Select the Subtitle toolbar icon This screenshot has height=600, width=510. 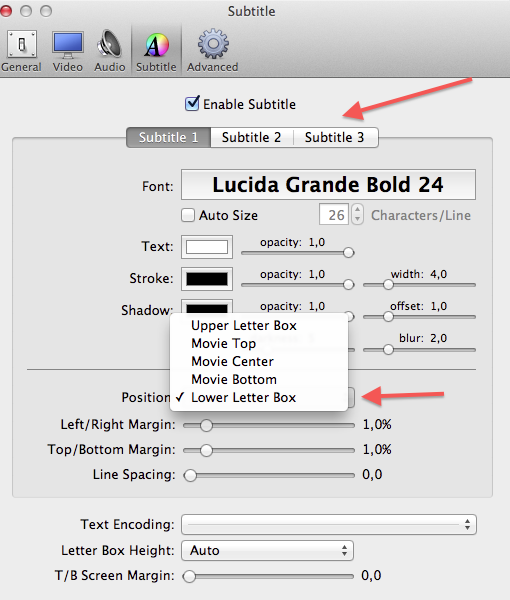[156, 51]
